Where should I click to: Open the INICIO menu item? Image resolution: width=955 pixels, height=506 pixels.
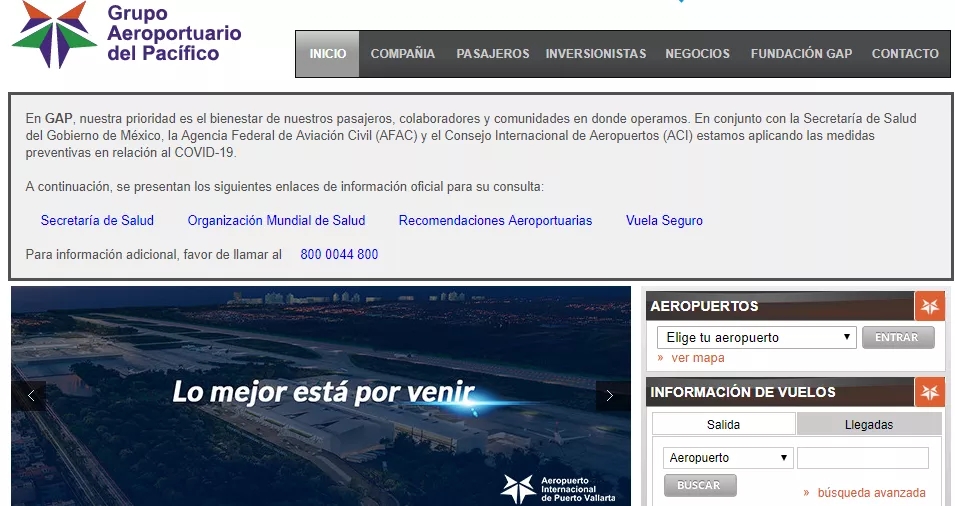(328, 54)
